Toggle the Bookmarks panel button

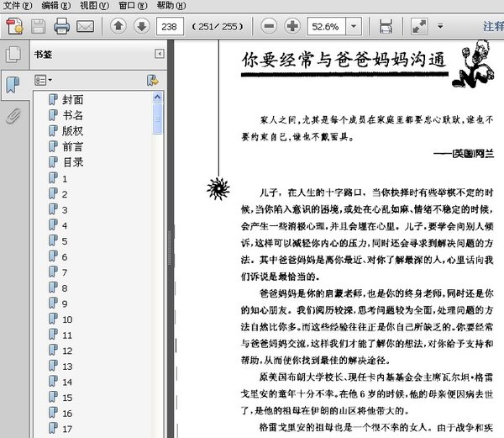click(x=13, y=85)
